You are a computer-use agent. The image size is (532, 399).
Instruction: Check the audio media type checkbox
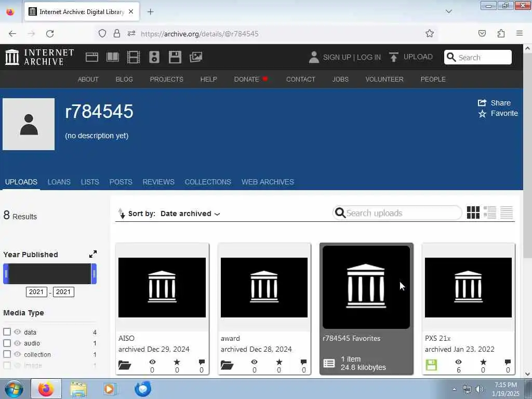click(7, 343)
